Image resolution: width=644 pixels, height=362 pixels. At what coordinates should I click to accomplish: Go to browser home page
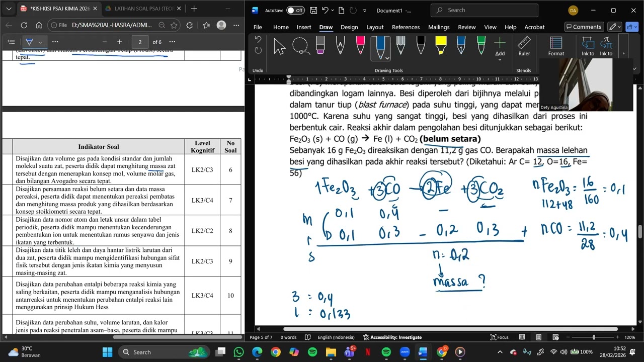(x=39, y=25)
